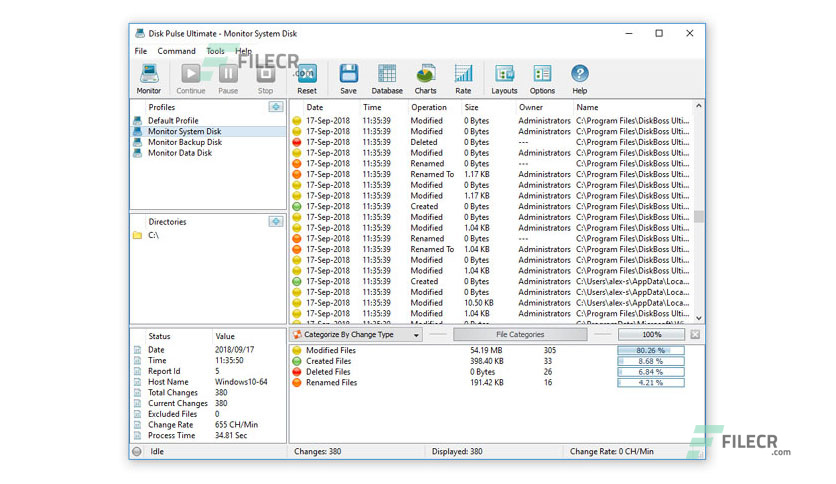Click the Host Name status row
Viewport: 836px width, 484px height.
point(208,382)
